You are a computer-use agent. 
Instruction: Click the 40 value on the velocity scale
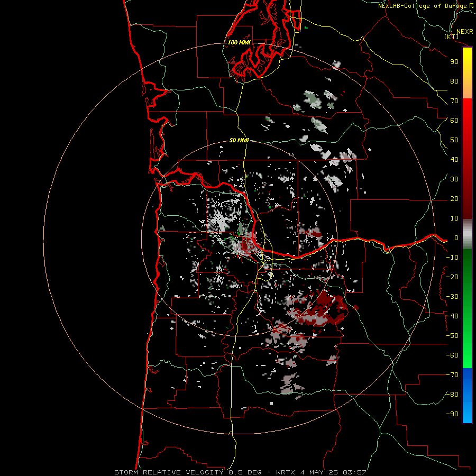(454, 160)
